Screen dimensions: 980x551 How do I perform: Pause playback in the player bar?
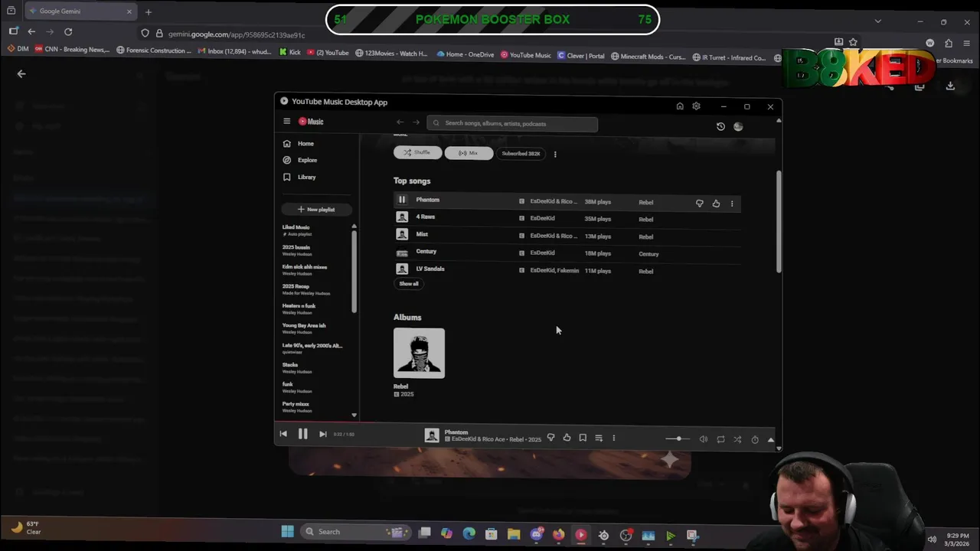coord(302,434)
